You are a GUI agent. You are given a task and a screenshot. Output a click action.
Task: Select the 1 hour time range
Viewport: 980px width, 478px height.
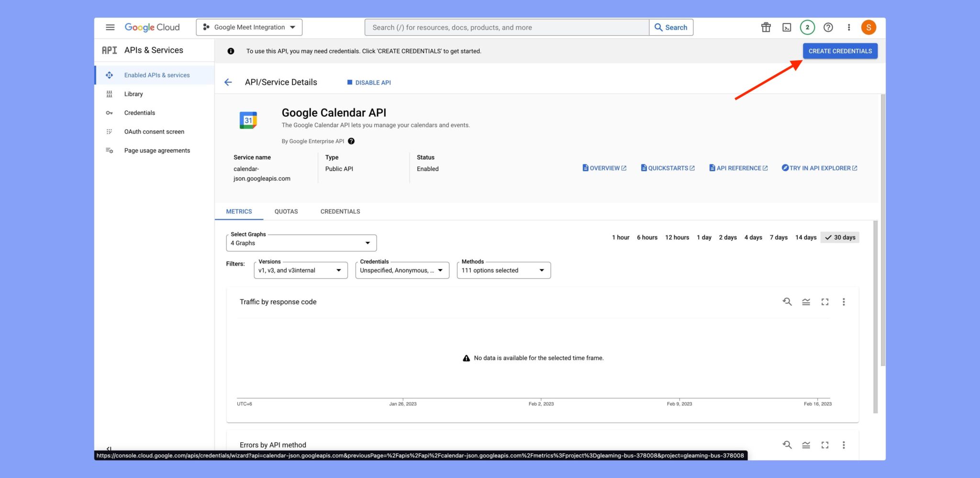[621, 237]
